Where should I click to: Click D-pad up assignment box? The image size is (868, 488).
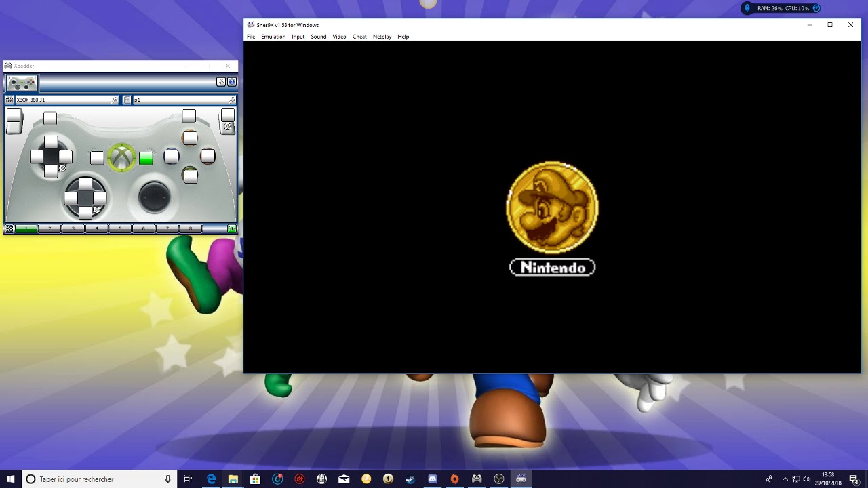coord(85,184)
